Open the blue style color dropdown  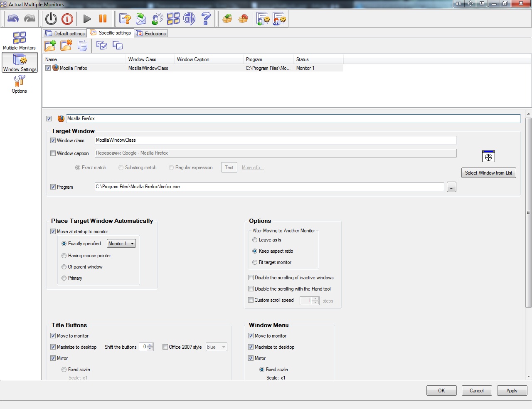[x=217, y=347]
